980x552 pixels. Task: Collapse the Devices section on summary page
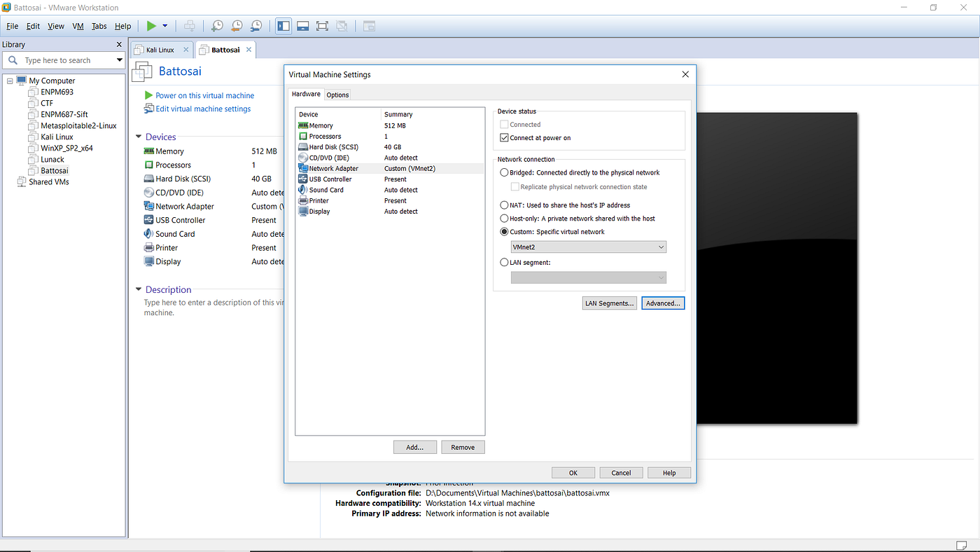tap(139, 137)
